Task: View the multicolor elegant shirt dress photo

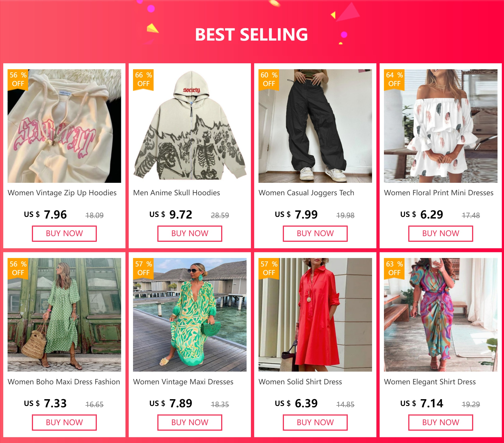Action: (440, 315)
